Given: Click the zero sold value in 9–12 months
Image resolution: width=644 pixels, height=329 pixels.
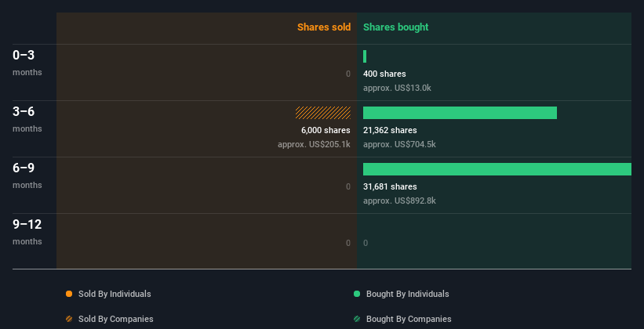Looking at the screenshot, I should pos(347,243).
